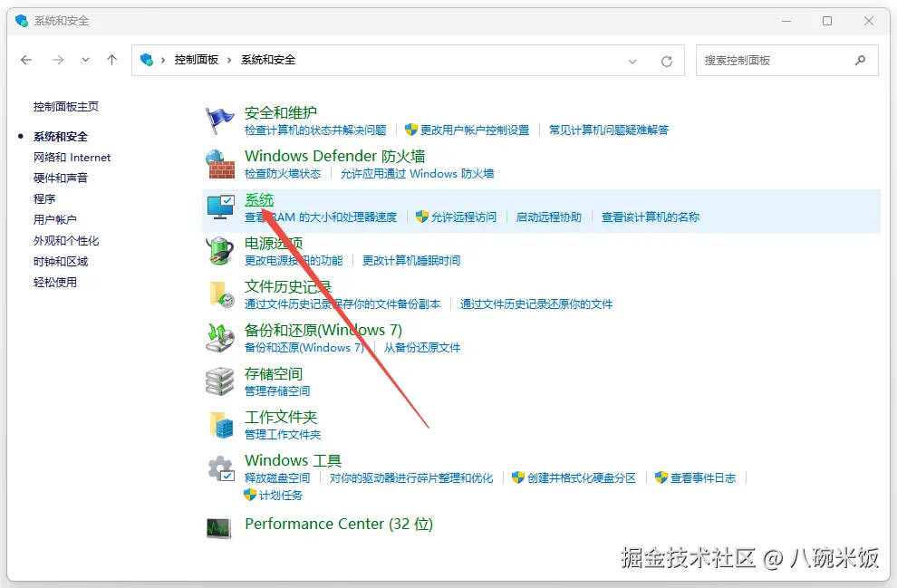
Task: Select 外观和个性化 in the sidebar
Action: tap(66, 241)
